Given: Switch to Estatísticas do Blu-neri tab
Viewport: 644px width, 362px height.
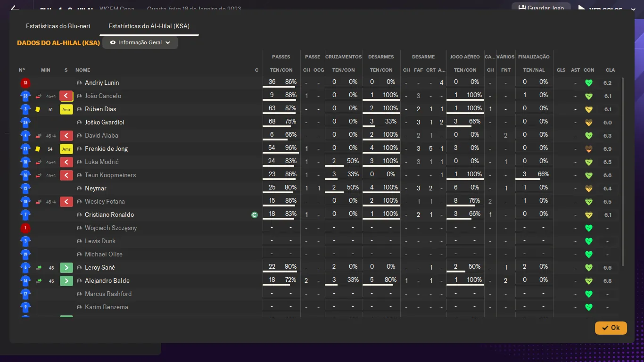Looking at the screenshot, I should pos(58,26).
